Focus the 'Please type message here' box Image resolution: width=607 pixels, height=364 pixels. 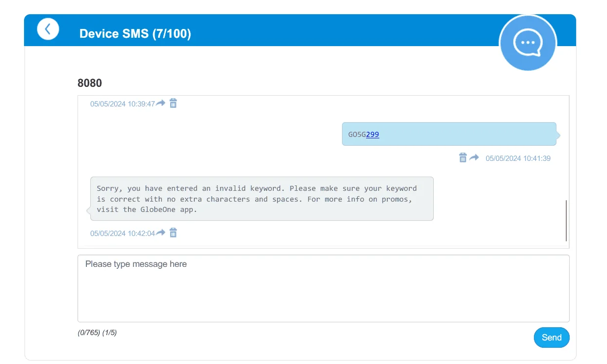click(323, 288)
